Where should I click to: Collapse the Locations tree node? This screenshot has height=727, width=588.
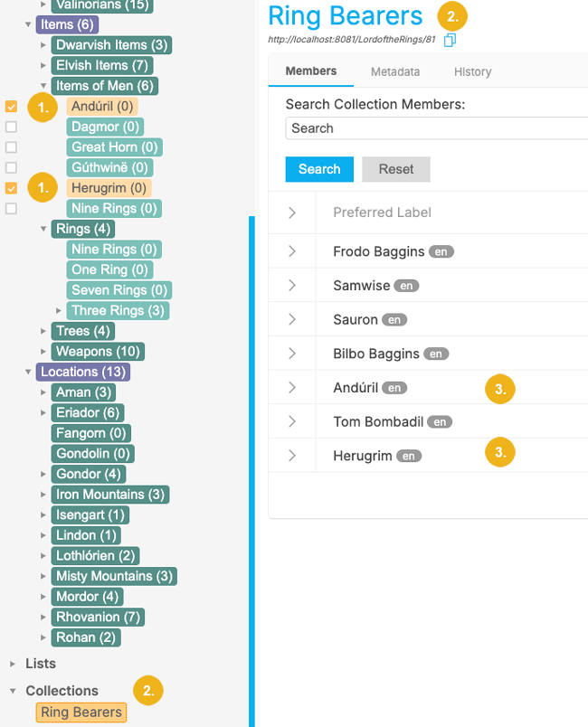(27, 372)
